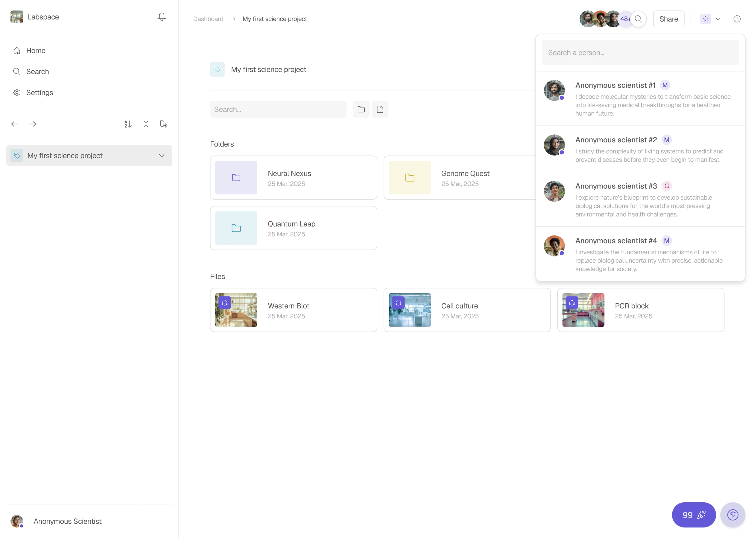Screen dimensions: 756x538
Task: Click the project tag icon by the title
Action: 217,69
